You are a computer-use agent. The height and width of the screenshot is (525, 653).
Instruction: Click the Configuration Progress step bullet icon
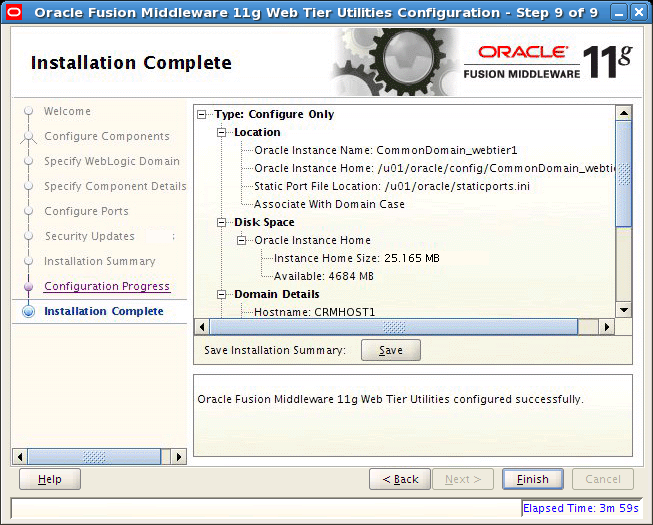28,286
